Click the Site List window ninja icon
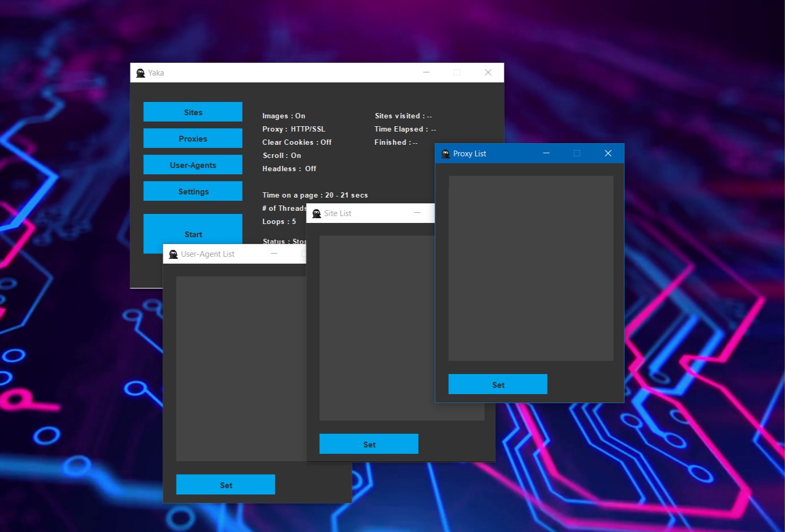Viewport: 785px width, 532px height. [317, 213]
